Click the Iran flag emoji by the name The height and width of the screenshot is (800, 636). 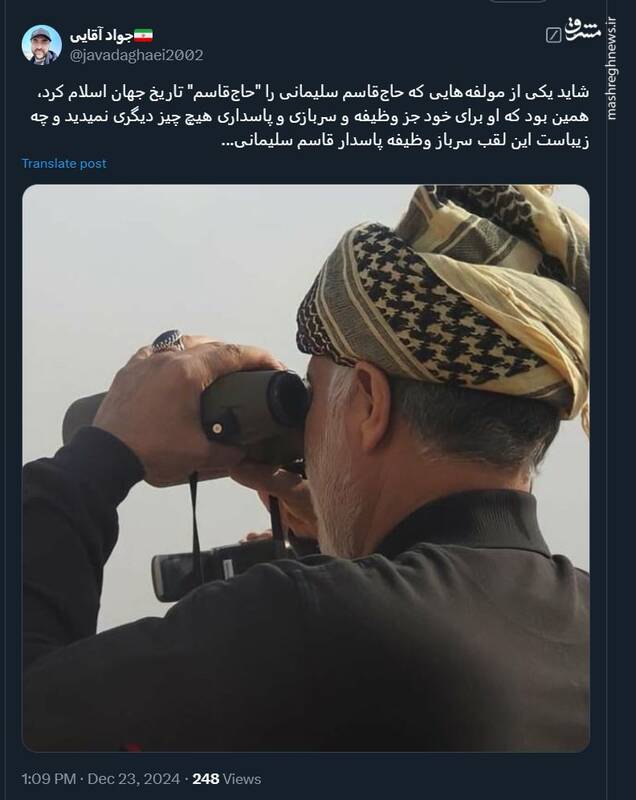[143, 36]
